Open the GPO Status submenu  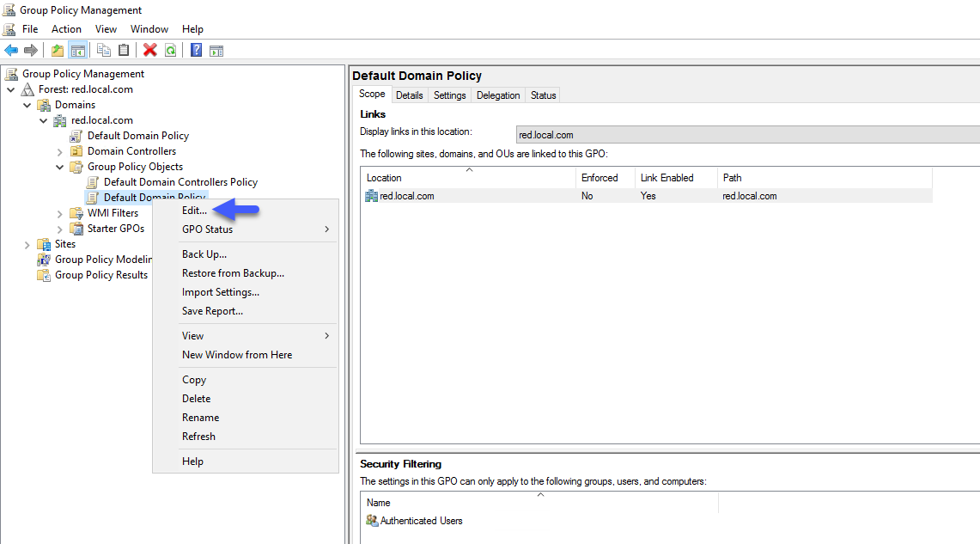(x=246, y=229)
